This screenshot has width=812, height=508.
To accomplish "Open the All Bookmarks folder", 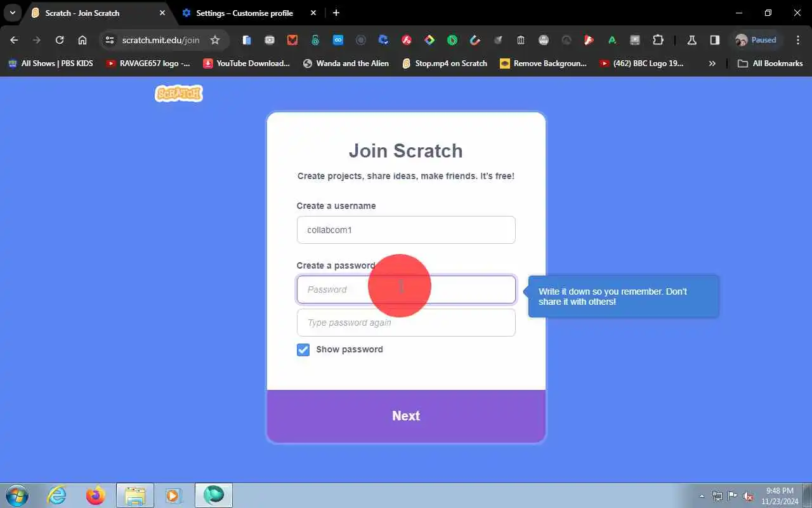I will 771,63.
